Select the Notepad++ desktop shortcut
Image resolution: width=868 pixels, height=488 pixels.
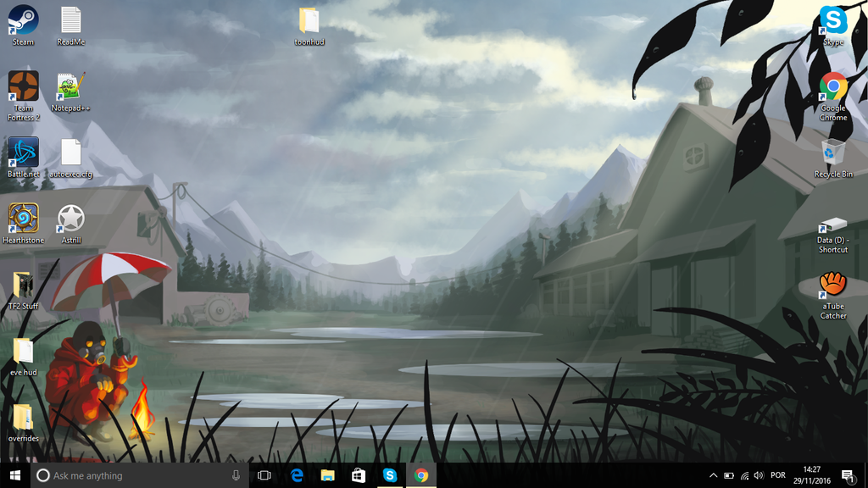[71, 91]
